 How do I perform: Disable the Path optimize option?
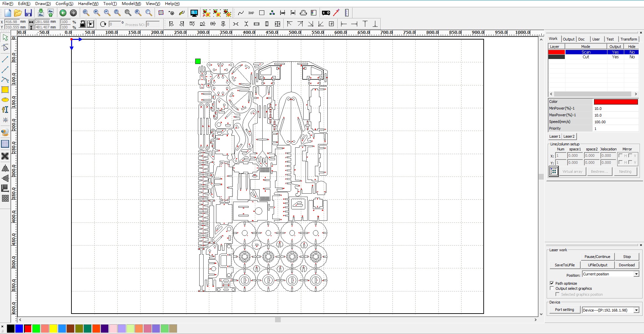coord(552,283)
